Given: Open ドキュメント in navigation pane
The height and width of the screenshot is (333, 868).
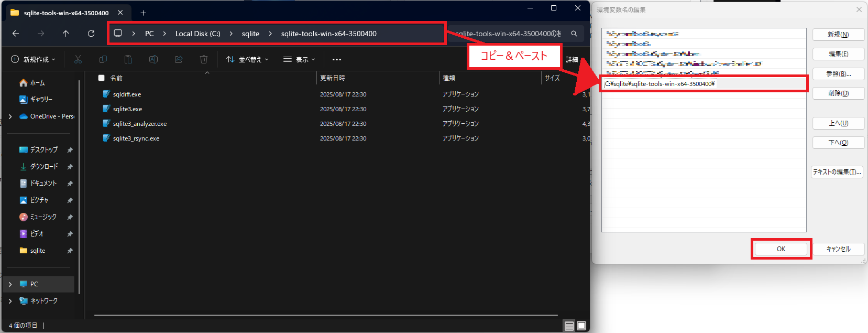Looking at the screenshot, I should 43,184.
